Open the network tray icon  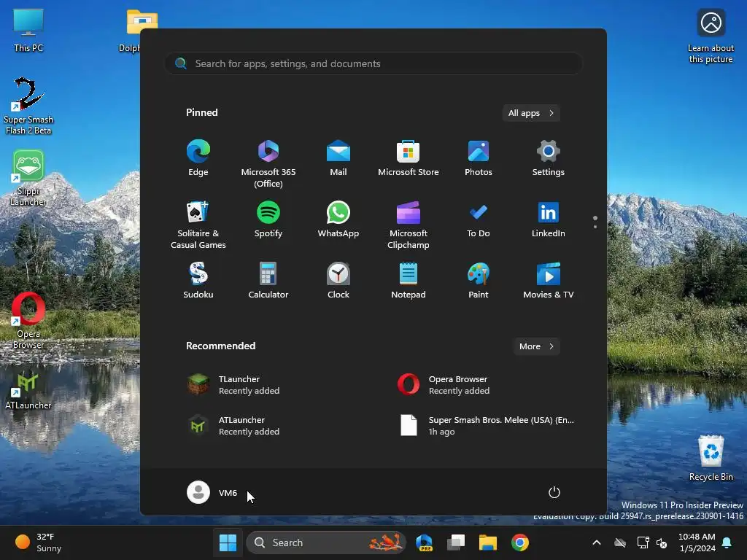[643, 542]
